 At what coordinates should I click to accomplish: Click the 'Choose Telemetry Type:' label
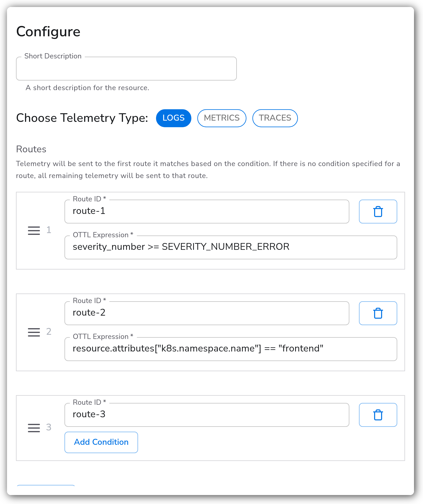[x=82, y=118]
